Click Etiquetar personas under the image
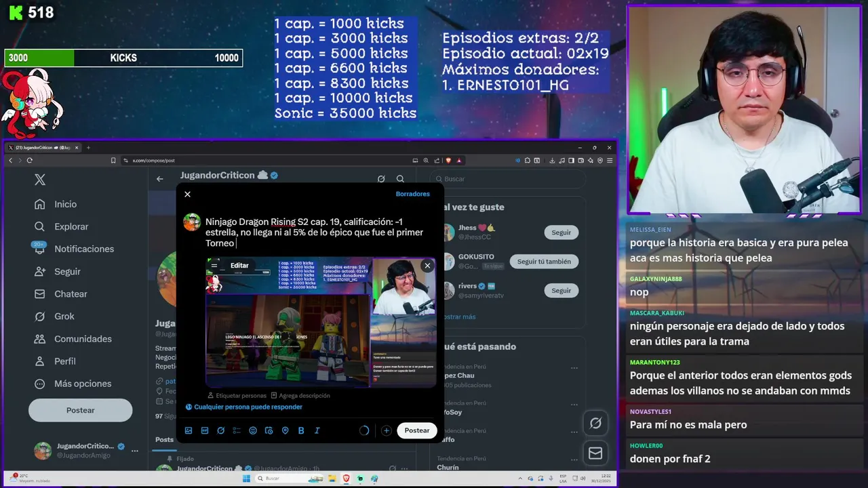Image resolution: width=868 pixels, height=488 pixels. click(x=237, y=396)
